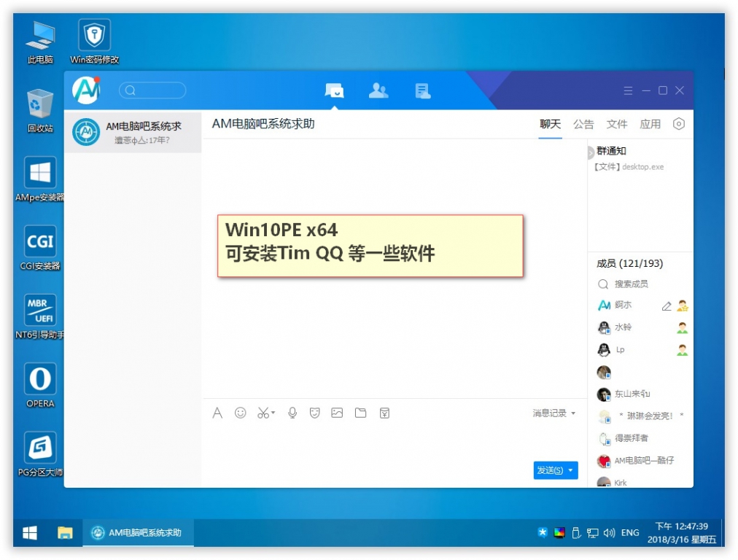The image size is (738, 560).
Task: Collapse the side panel arrow beside 群通知
Action: [x=590, y=153]
